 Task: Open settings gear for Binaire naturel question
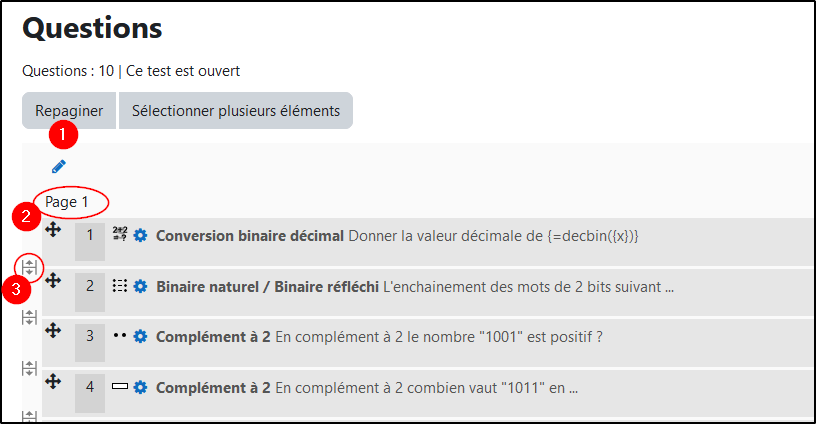click(x=140, y=287)
